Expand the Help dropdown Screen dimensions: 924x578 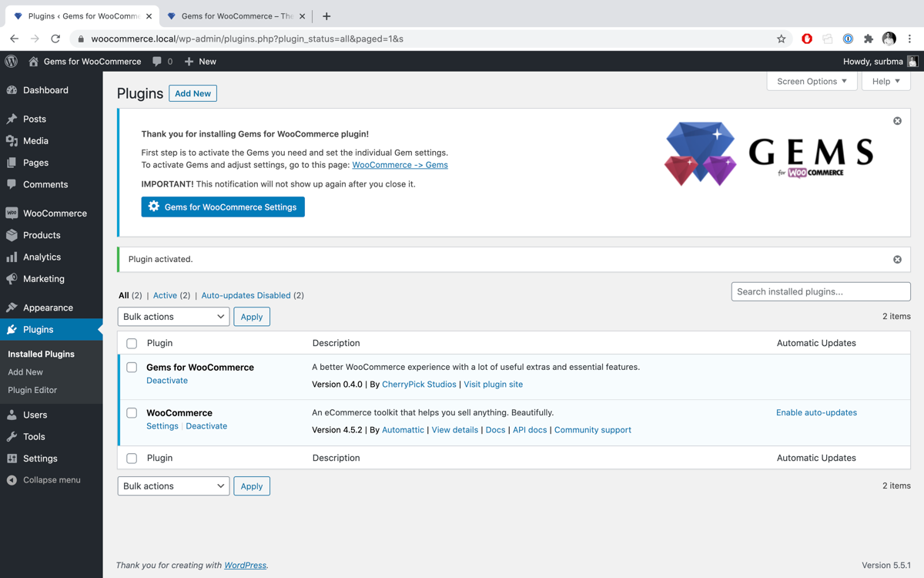point(885,81)
